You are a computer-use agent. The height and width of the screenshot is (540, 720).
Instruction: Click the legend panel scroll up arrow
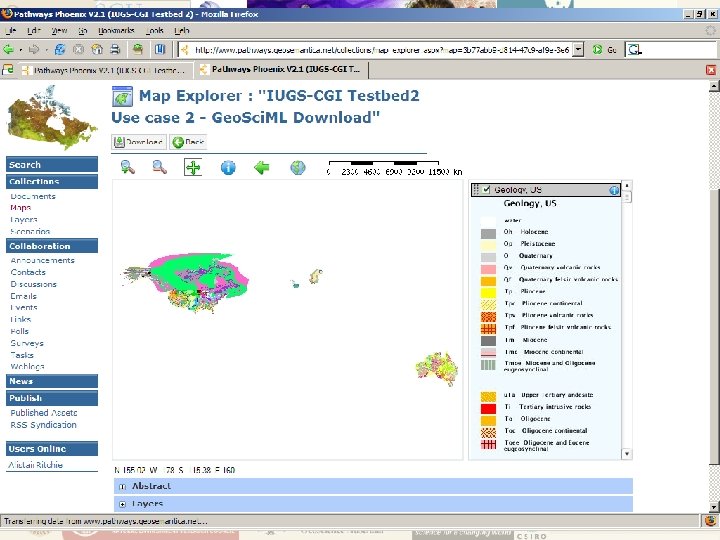pos(627,186)
